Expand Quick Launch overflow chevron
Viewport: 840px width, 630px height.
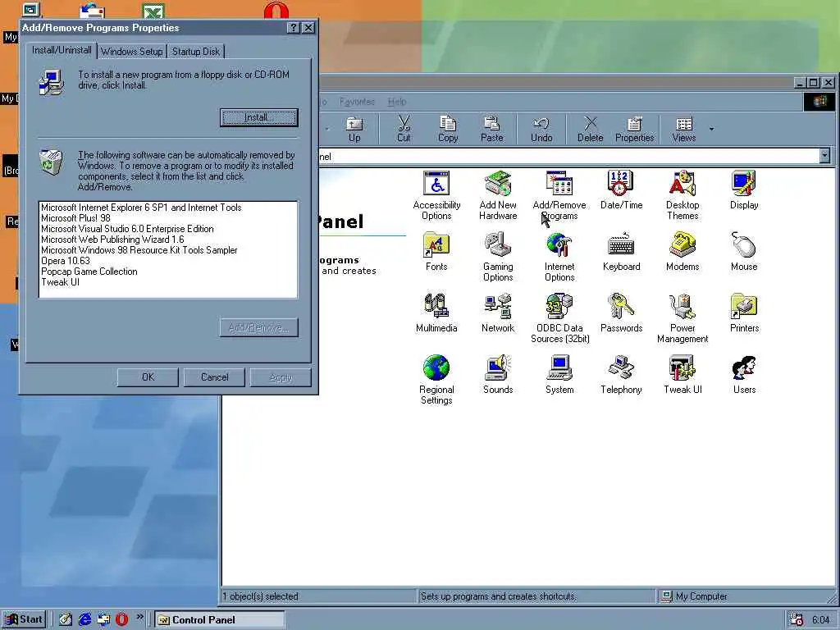click(139, 617)
